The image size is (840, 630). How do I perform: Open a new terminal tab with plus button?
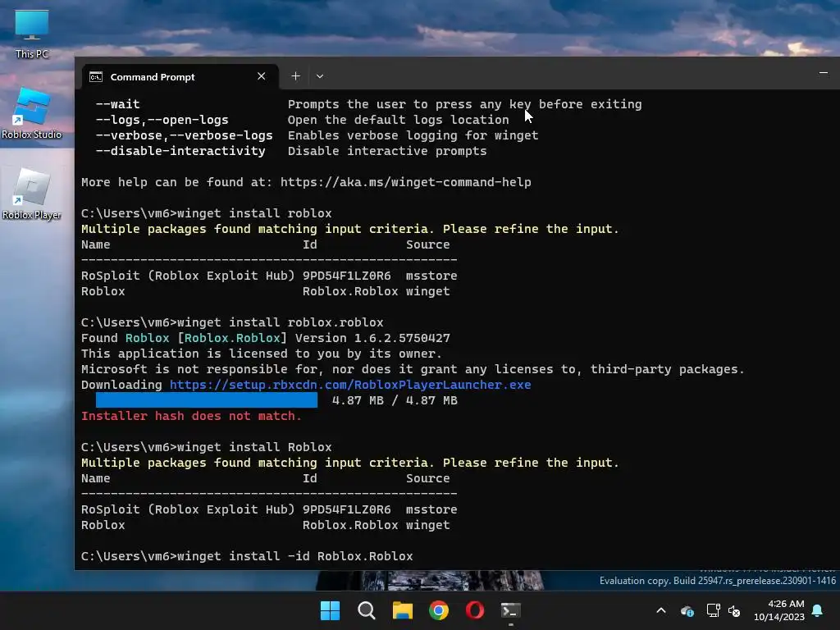click(x=295, y=76)
